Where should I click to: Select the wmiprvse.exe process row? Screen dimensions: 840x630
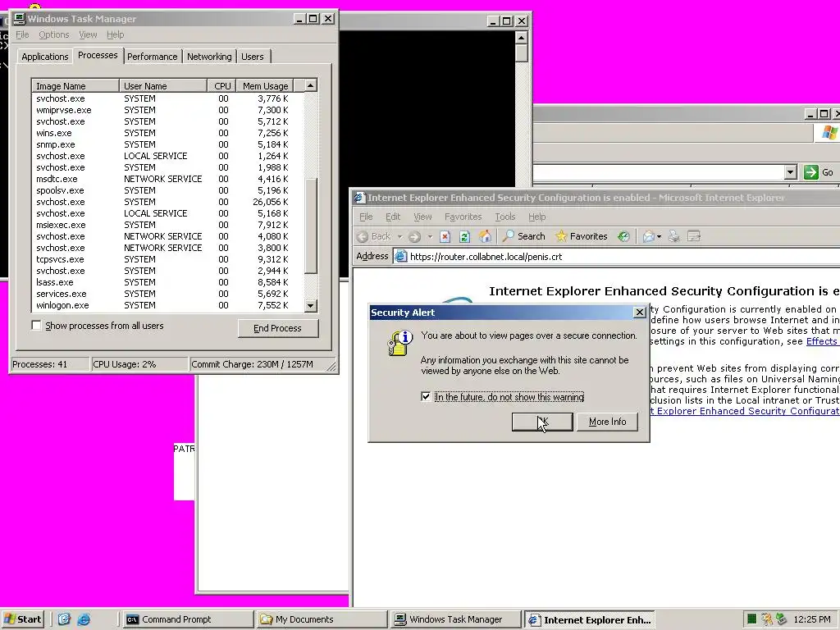pyautogui.click(x=167, y=110)
